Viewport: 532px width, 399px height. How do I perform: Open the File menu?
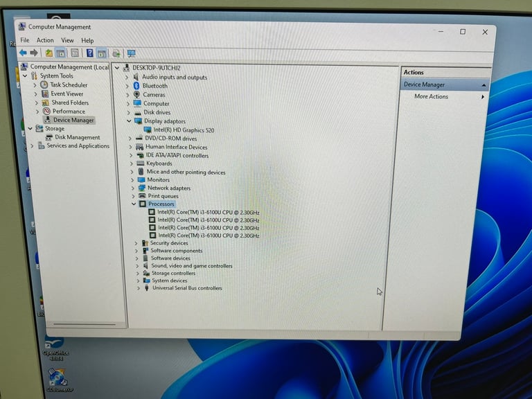point(25,40)
